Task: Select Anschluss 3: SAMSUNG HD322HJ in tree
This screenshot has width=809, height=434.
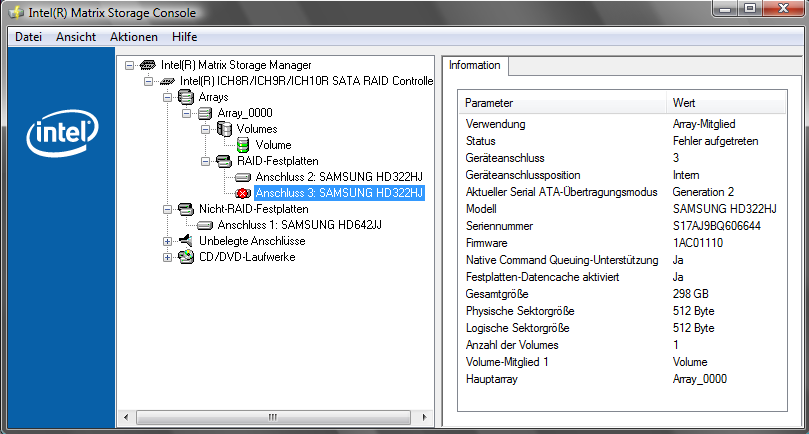Action: 339,193
